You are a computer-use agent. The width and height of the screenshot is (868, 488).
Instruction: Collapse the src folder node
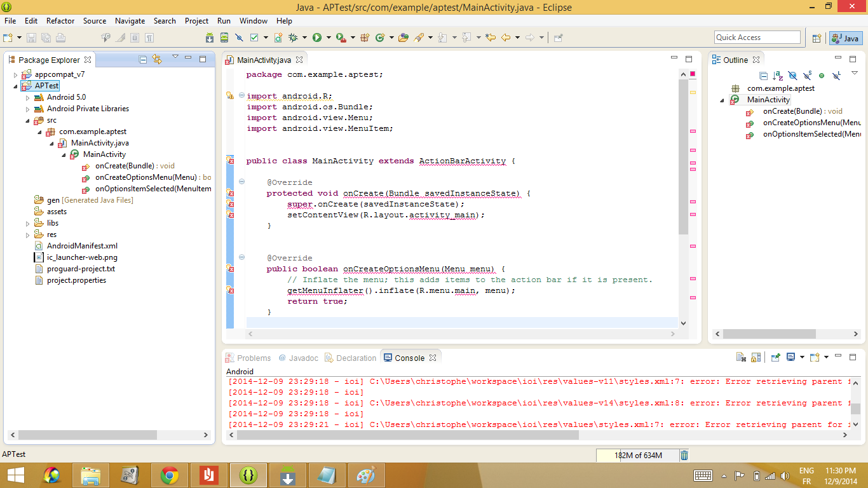28,120
